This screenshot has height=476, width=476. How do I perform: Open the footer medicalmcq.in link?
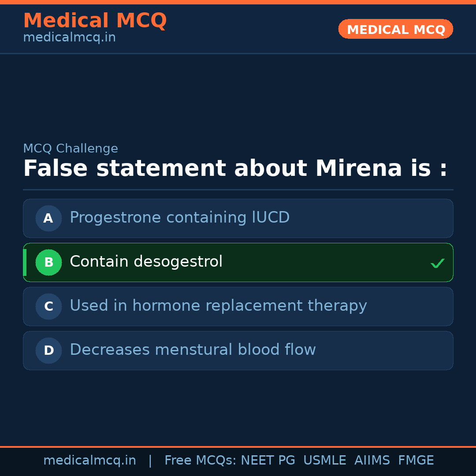click(89, 461)
